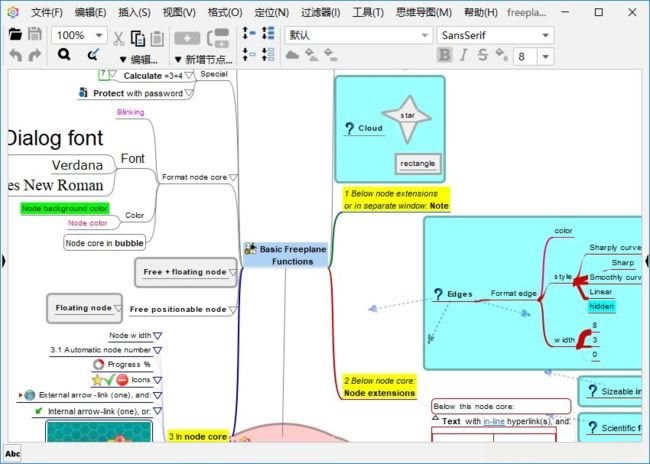Paste from clipboard icon
Image resolution: width=650 pixels, height=464 pixels.
tap(157, 39)
